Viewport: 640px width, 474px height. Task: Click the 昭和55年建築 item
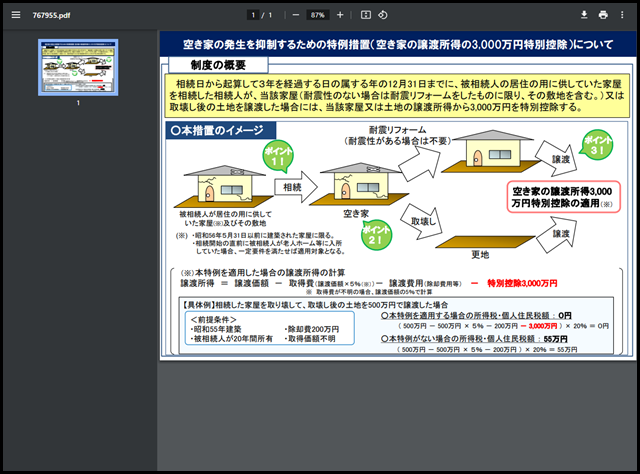[x=216, y=329]
